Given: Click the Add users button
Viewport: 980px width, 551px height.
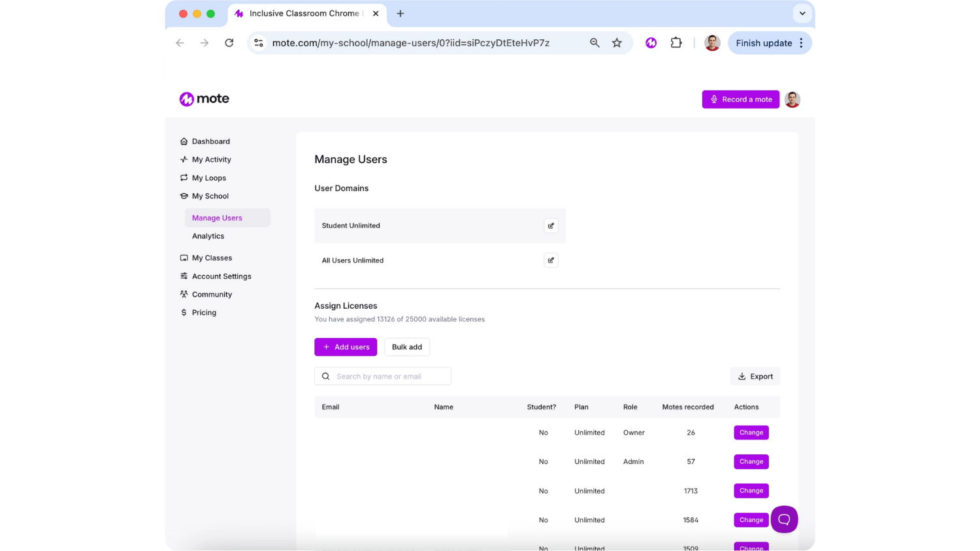Looking at the screenshot, I should tap(346, 347).
